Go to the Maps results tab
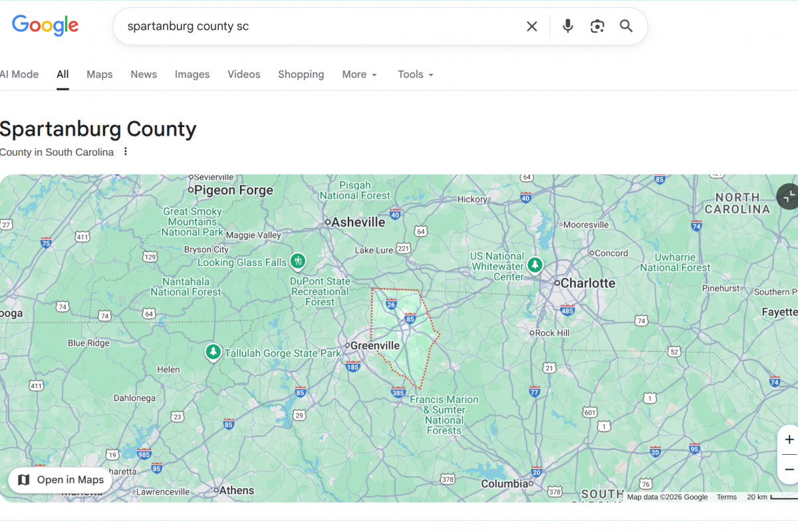 [100, 74]
